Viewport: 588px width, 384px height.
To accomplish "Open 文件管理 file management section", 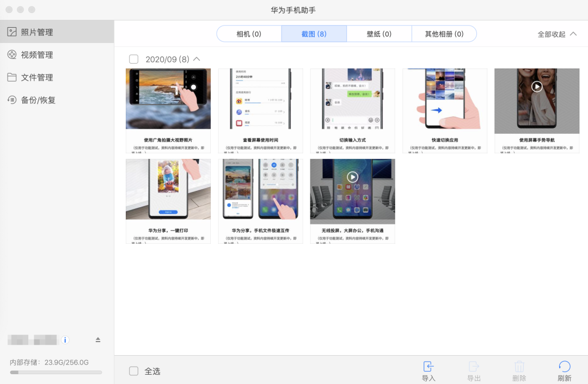I will pyautogui.click(x=57, y=77).
